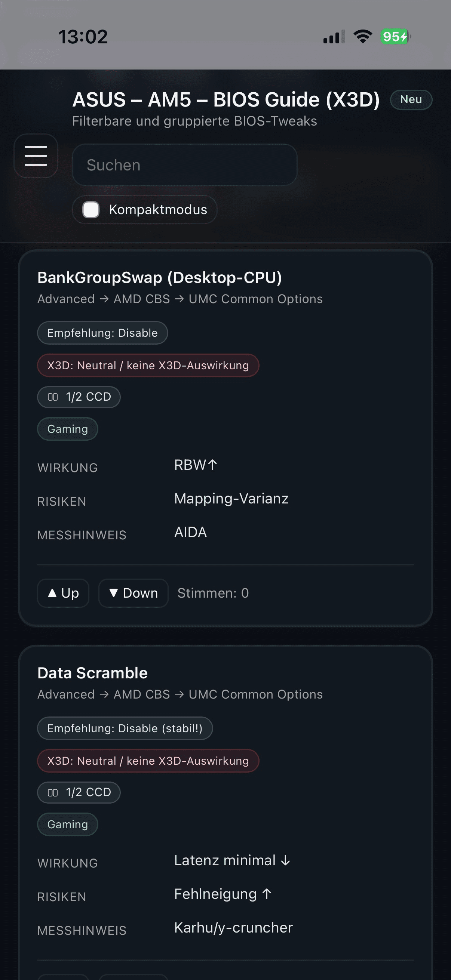
Task: Click the CCD icon in BankGroupSwap card
Action: (52, 397)
